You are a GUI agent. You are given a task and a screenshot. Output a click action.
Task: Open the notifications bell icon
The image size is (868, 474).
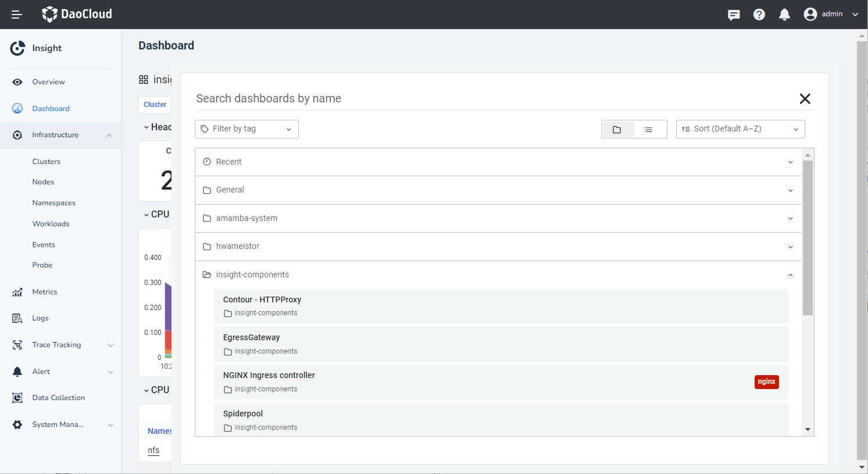(x=784, y=15)
